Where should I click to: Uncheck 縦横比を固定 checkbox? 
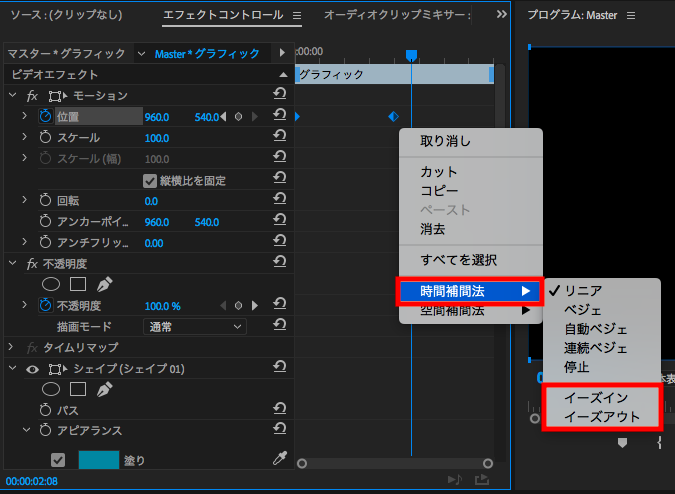[x=150, y=181]
